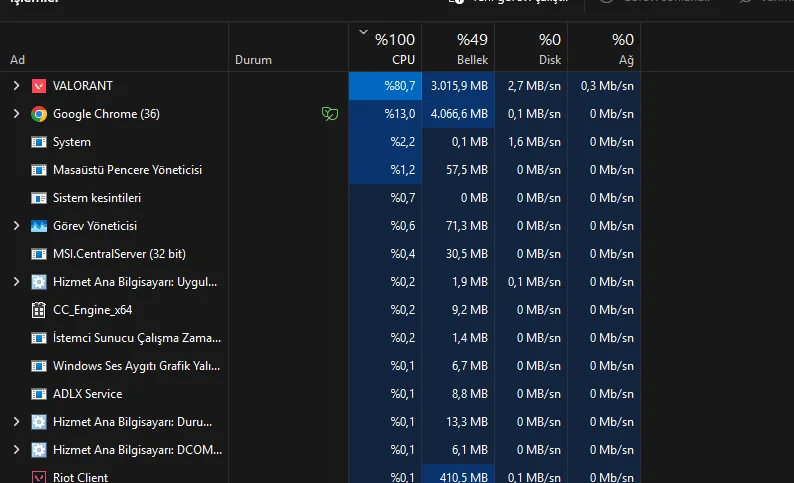Expand Hizmet Ana Bilgisayarı: Duru... group

[x=16, y=422]
